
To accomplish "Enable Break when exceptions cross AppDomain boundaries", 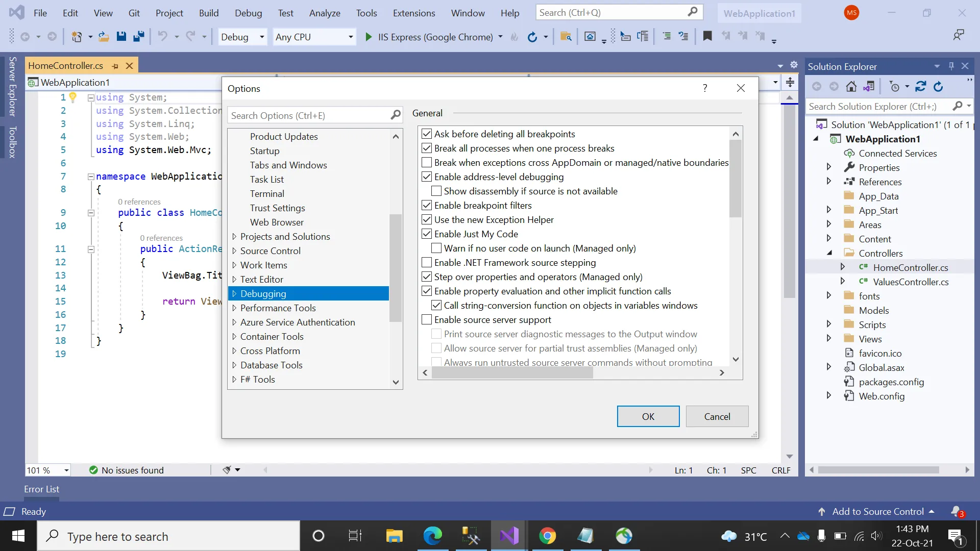I will coord(427,163).
